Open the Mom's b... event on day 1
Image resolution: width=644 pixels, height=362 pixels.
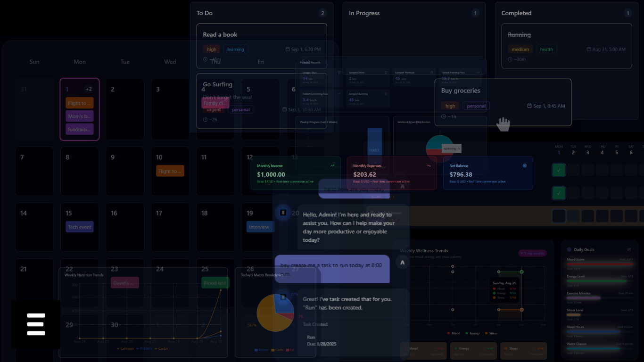click(x=80, y=116)
